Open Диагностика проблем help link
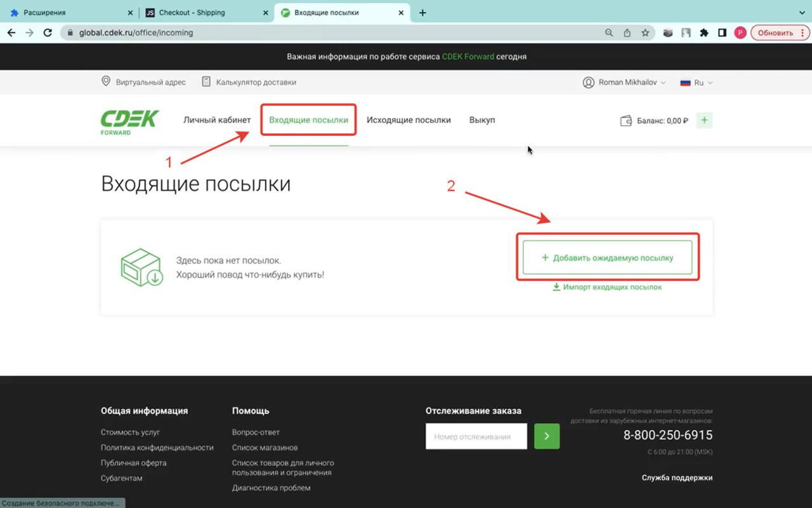The height and width of the screenshot is (508, 812). tap(272, 488)
